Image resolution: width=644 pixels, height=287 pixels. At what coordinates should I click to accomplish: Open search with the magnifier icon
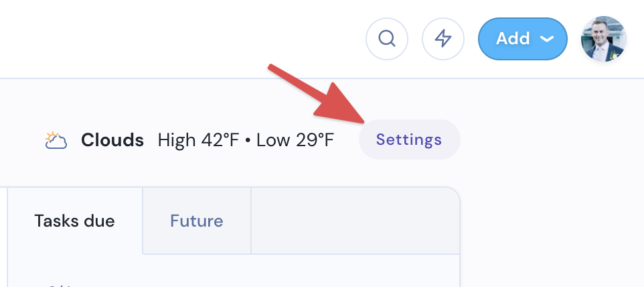click(386, 39)
